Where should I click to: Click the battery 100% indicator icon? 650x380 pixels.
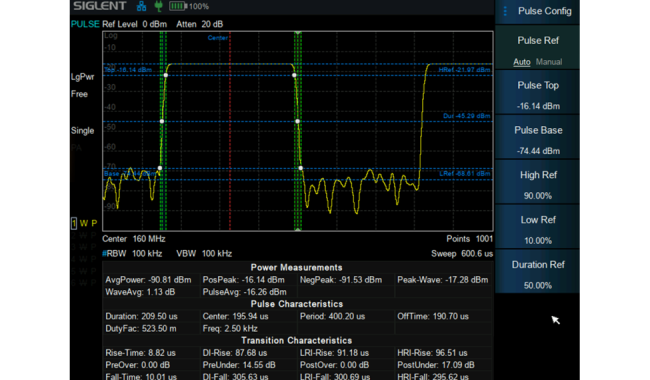(178, 6)
